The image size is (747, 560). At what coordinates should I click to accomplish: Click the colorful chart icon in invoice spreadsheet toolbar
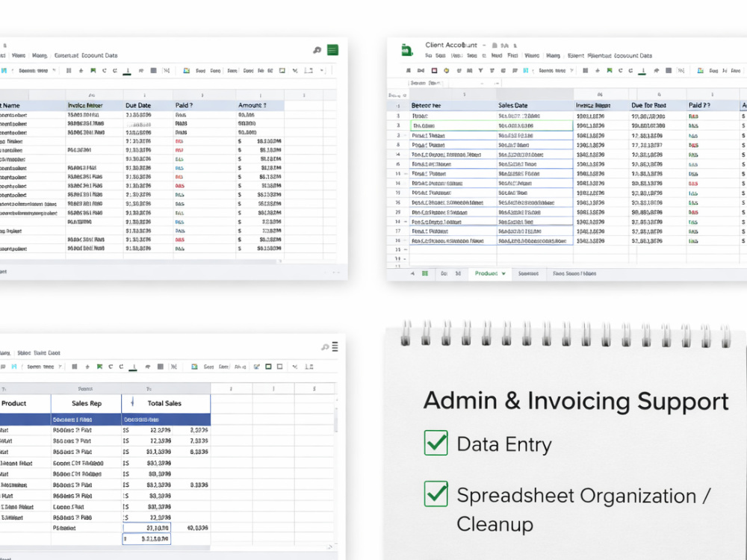[186, 70]
